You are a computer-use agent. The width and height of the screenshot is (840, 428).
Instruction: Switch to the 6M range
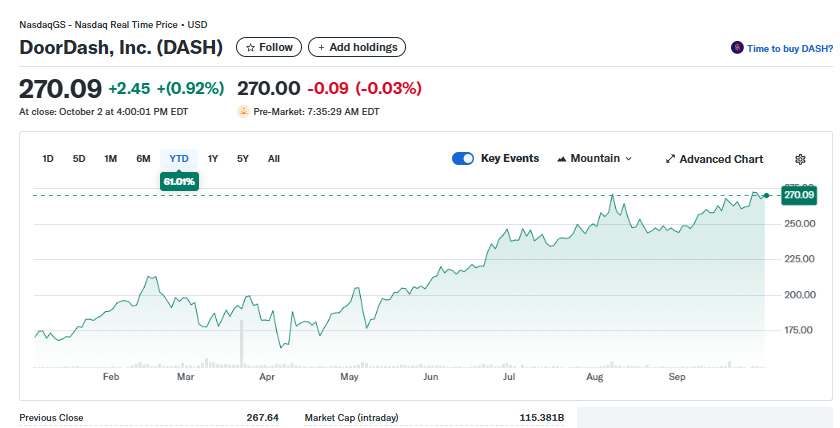[143, 159]
